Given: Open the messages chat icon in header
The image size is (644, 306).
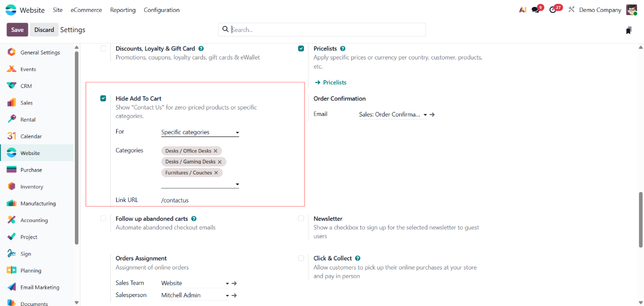Looking at the screenshot, I should tap(536, 10).
